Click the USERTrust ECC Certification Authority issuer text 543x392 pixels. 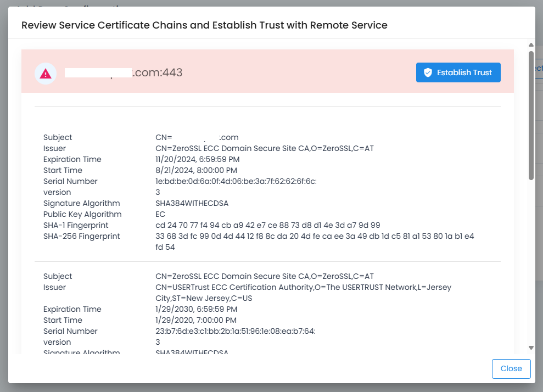coord(303,287)
